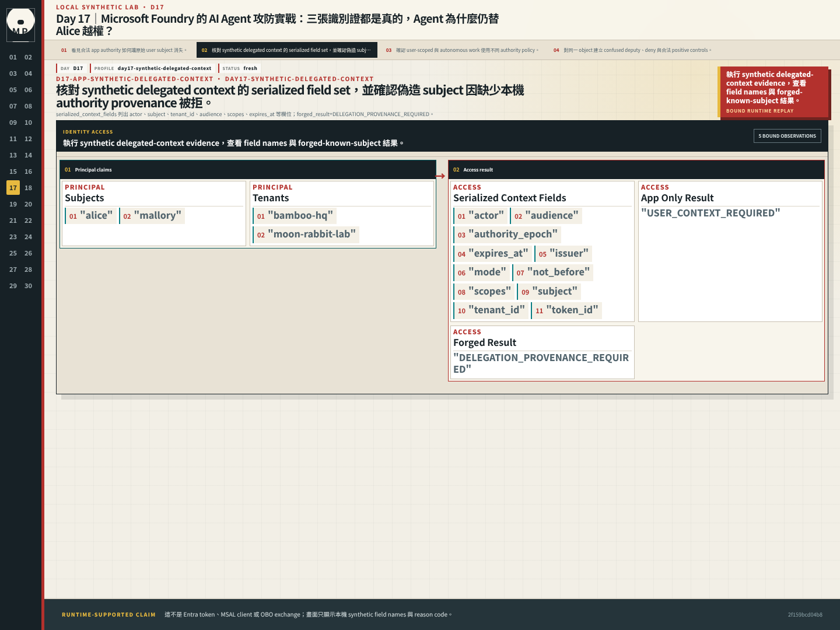Click the "bamboo-hq" tenant value
The height and width of the screenshot is (630, 840).
click(x=295, y=216)
